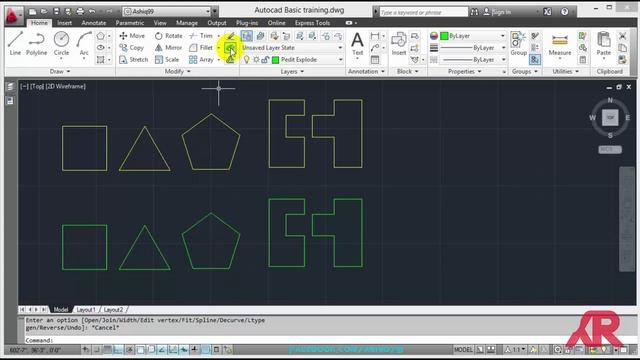The image size is (640, 360).
Task: Switch to the View ribbon tab
Action: point(160,23)
